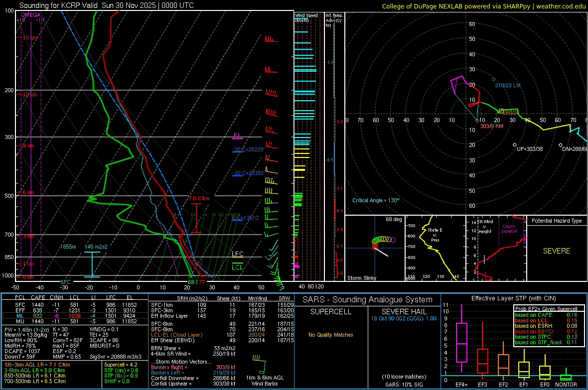Click the Critical Angle = 130° text

(x=376, y=200)
